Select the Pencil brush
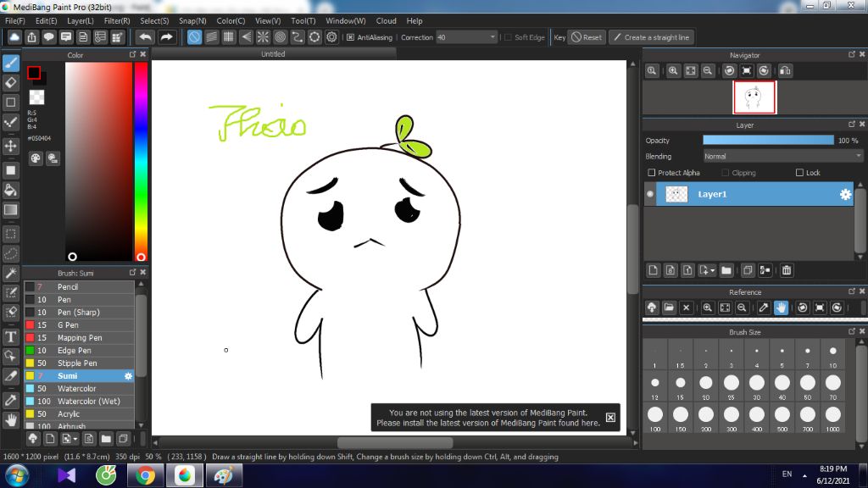 (x=79, y=286)
